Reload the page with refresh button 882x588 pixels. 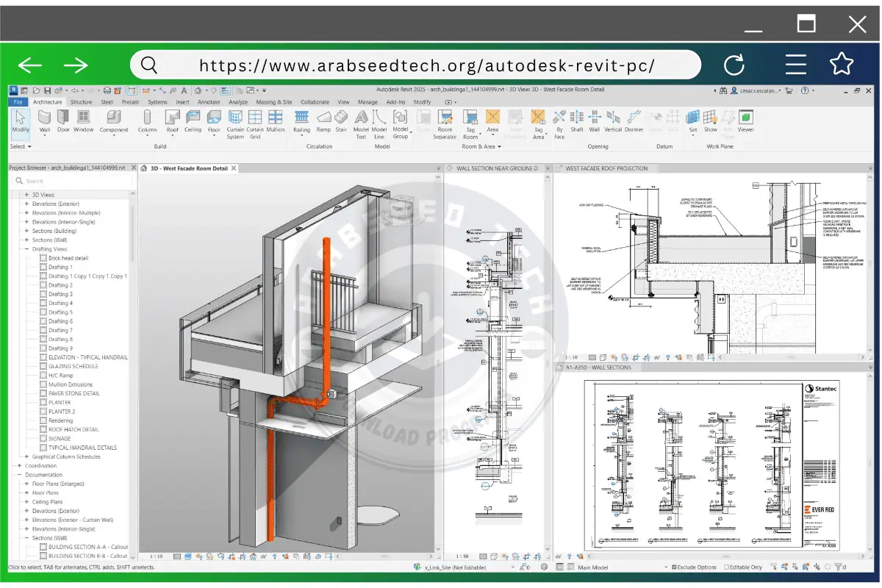[734, 65]
